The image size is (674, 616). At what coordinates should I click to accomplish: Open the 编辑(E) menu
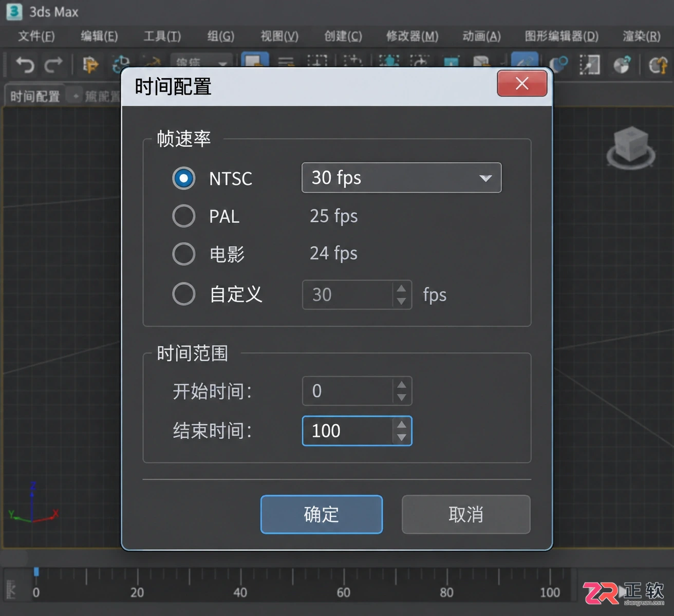point(99,36)
